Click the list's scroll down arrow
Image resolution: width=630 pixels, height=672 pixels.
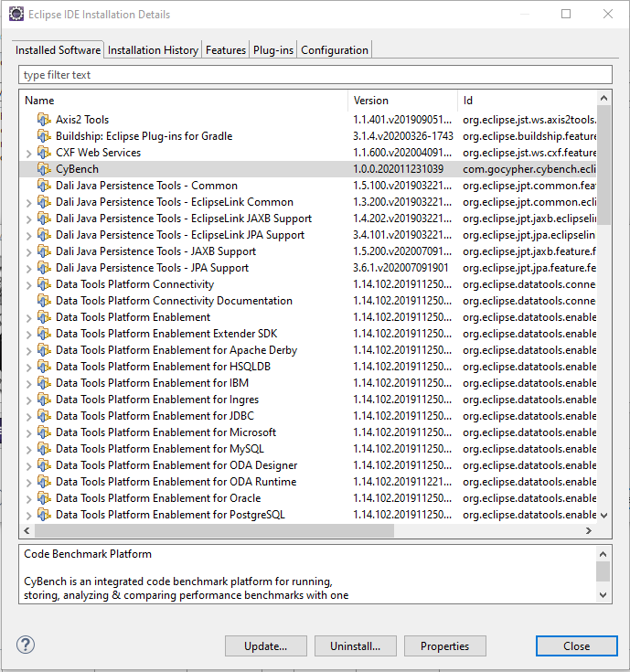[x=603, y=515]
